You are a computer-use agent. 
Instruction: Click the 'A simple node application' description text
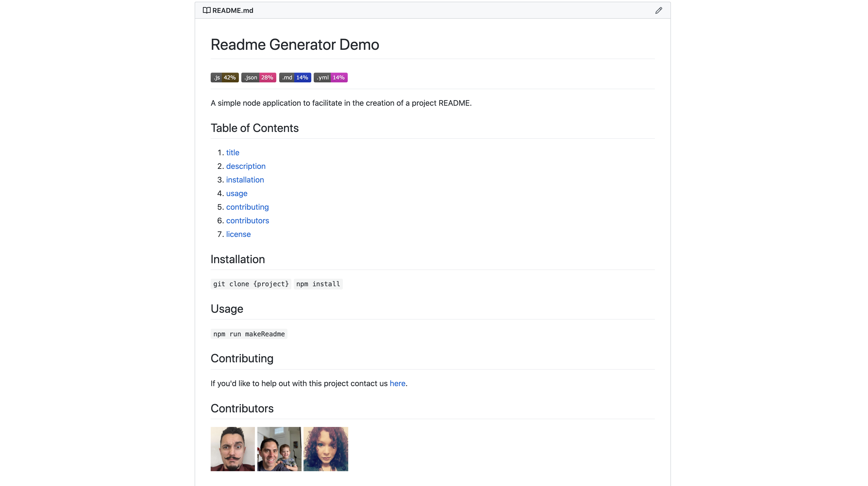[341, 103]
